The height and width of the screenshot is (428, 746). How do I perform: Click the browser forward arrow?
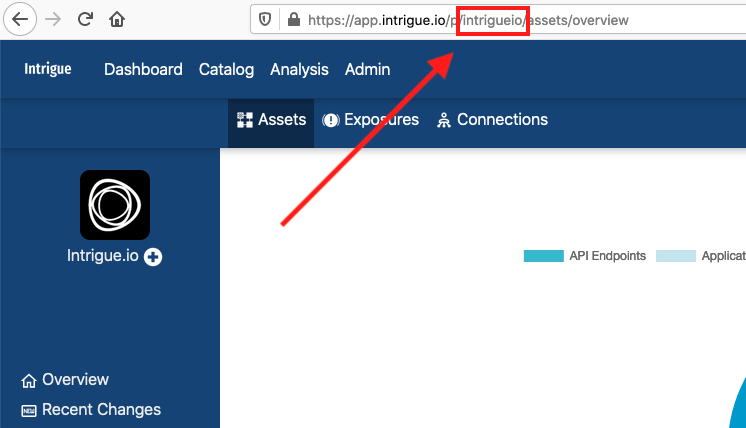click(x=53, y=19)
